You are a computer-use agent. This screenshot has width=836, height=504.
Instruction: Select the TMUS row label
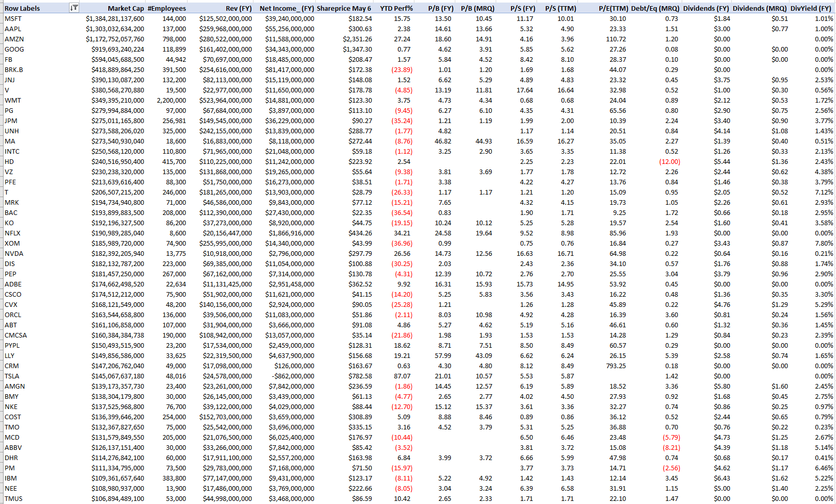[x=13, y=498]
